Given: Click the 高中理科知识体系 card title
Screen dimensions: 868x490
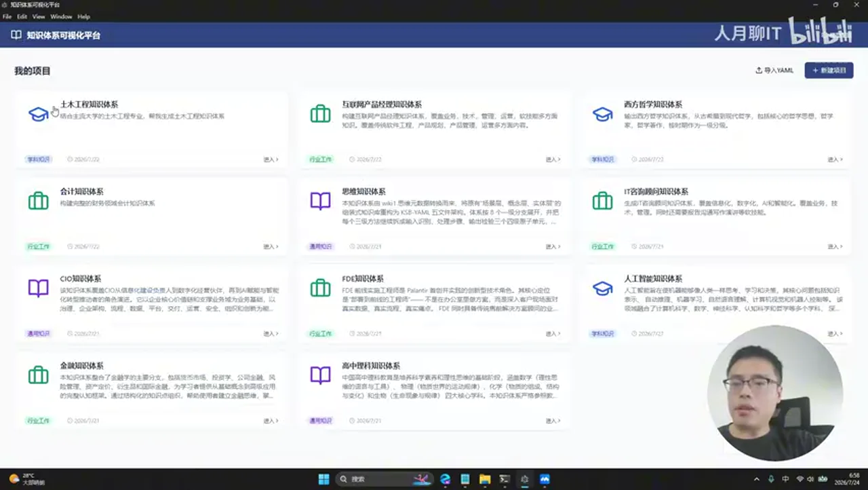Looking at the screenshot, I should [x=371, y=366].
